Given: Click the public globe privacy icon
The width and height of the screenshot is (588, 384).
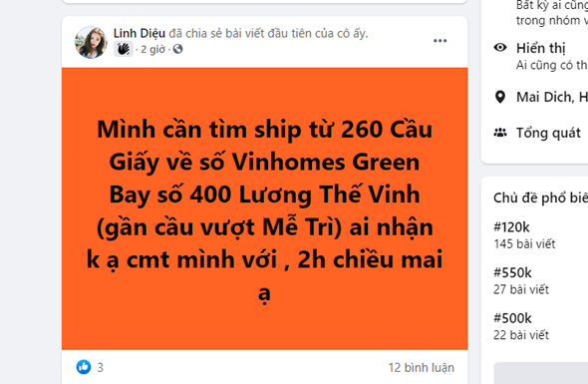Looking at the screenshot, I should (178, 49).
